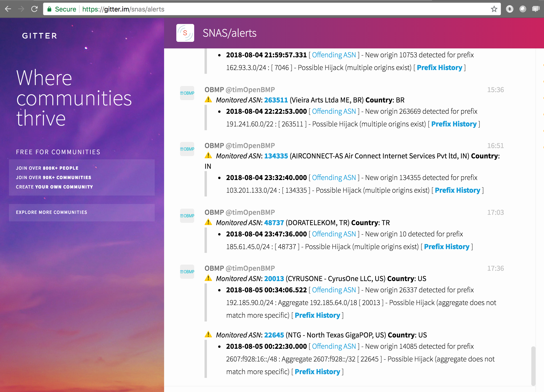Click warning icon beside Monitored ASN 20013

(x=208, y=278)
